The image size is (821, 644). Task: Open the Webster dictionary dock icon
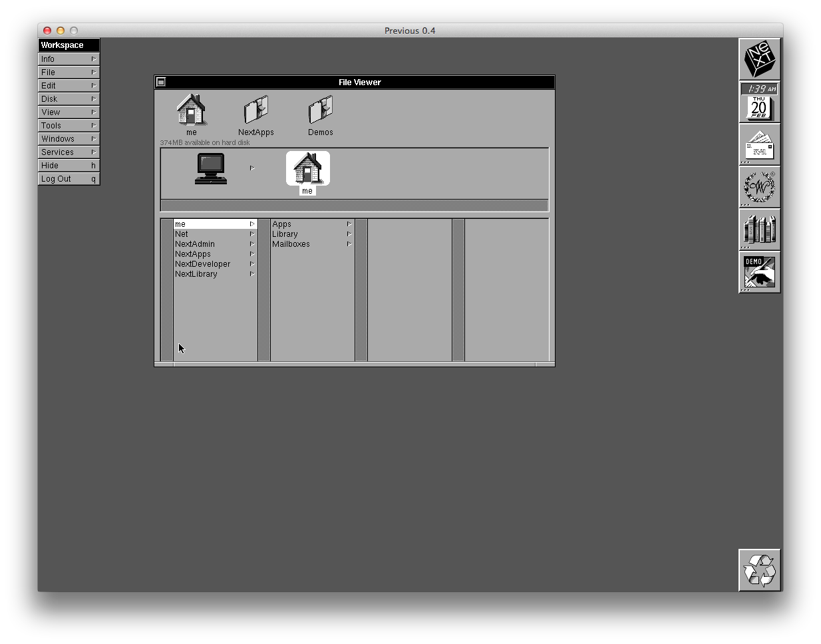759,187
